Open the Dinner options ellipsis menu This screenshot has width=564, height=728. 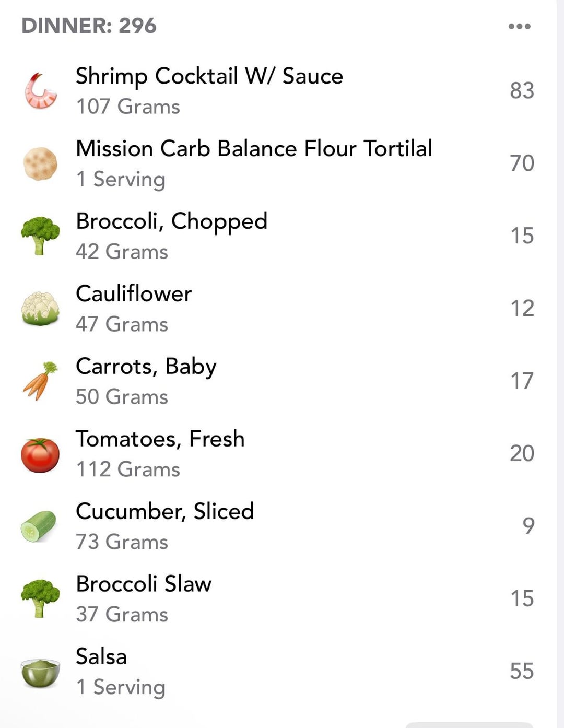(519, 26)
